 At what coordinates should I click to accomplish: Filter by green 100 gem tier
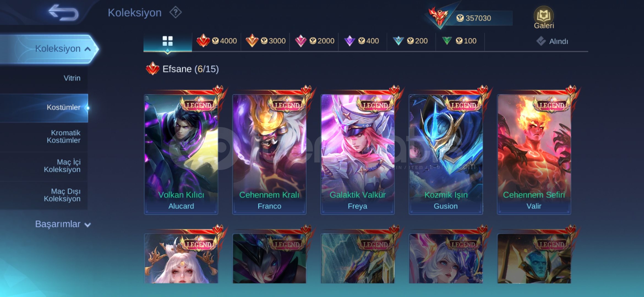(x=459, y=41)
